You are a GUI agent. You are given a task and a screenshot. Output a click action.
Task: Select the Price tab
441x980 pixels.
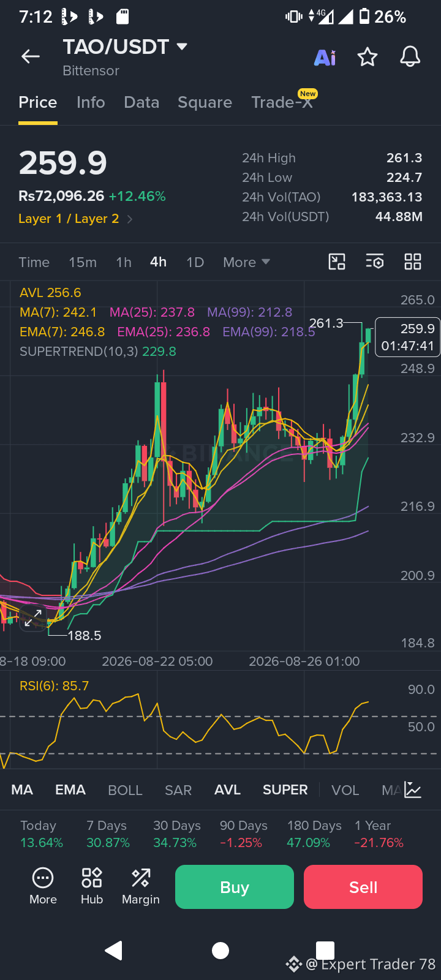[38, 102]
